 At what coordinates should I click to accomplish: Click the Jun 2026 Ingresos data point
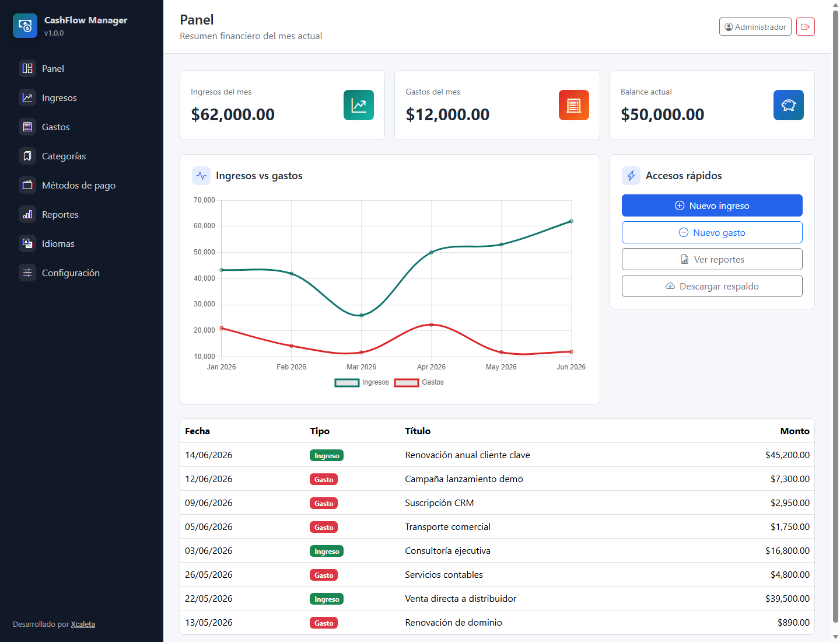click(571, 221)
